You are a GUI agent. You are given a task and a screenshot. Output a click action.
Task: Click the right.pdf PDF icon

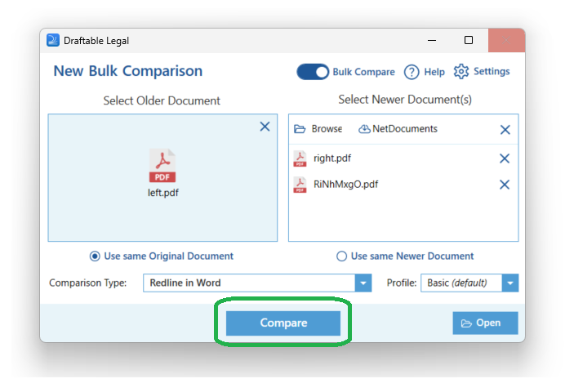(x=300, y=158)
